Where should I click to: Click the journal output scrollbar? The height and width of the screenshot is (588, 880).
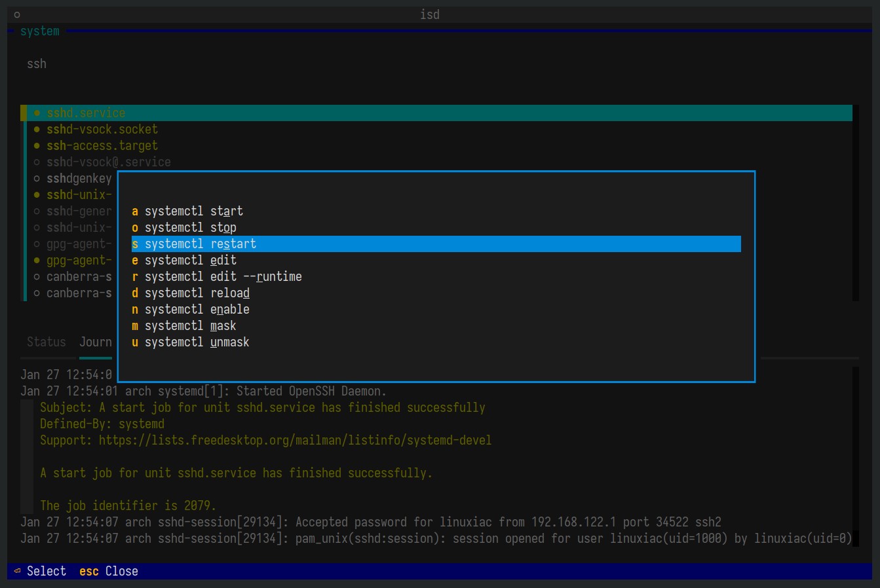tap(856, 456)
